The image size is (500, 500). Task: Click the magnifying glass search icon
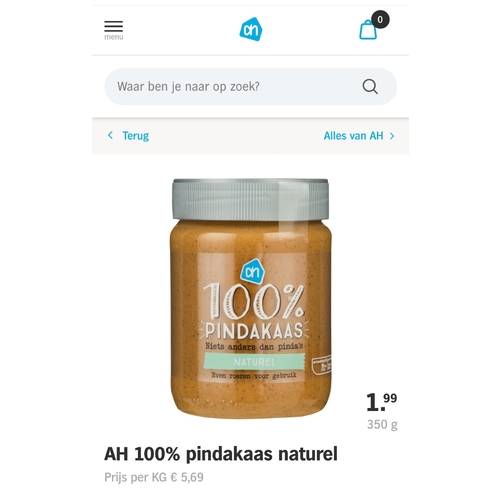point(370,87)
